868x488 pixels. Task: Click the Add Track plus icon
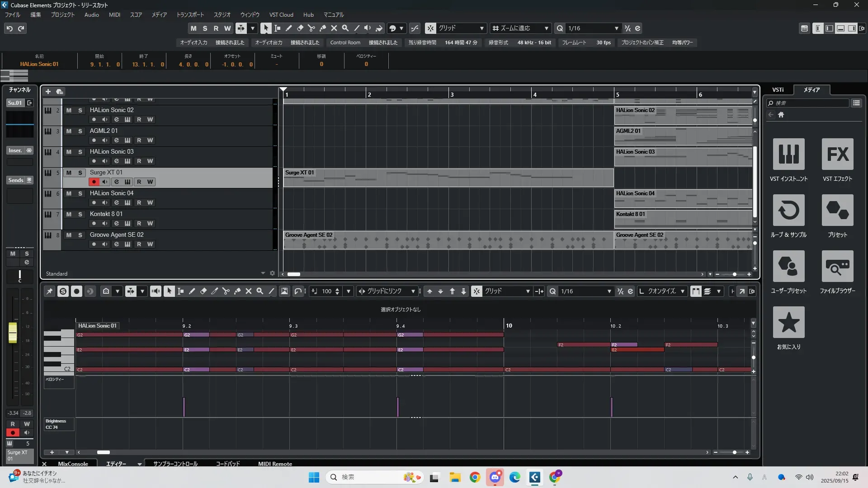click(x=48, y=91)
